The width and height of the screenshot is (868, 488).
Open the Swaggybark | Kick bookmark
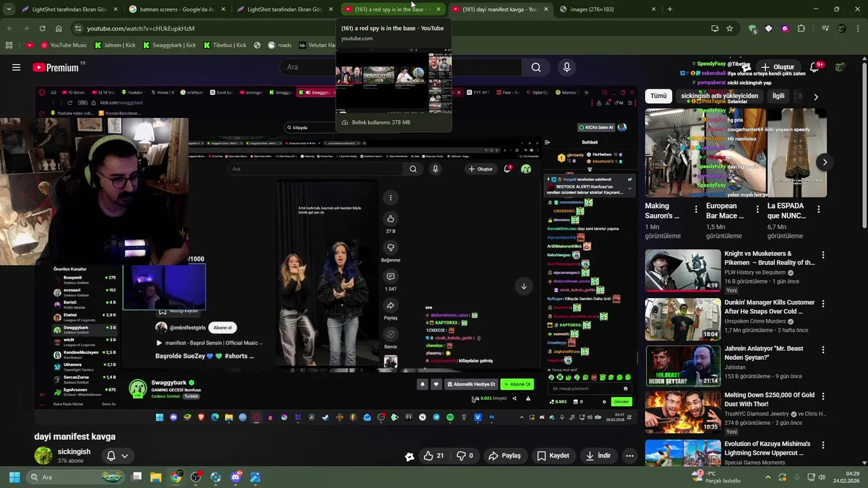[169, 45]
